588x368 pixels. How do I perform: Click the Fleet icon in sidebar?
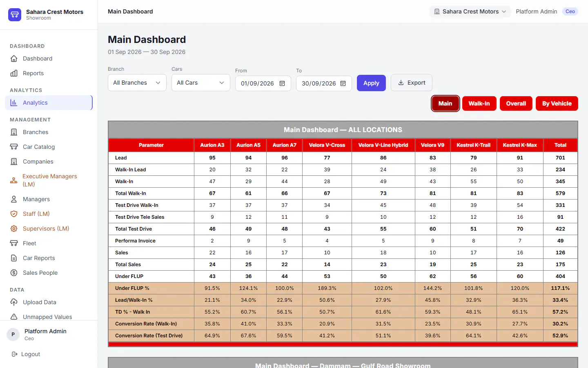click(14, 243)
